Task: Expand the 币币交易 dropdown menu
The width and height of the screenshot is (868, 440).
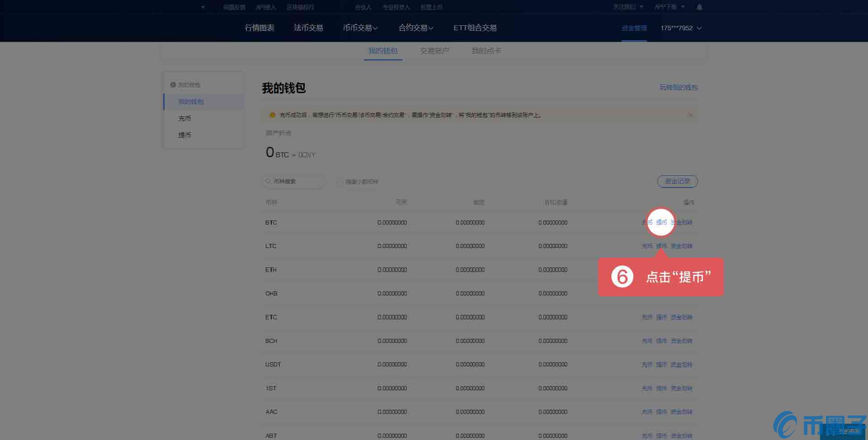Action: click(x=360, y=28)
